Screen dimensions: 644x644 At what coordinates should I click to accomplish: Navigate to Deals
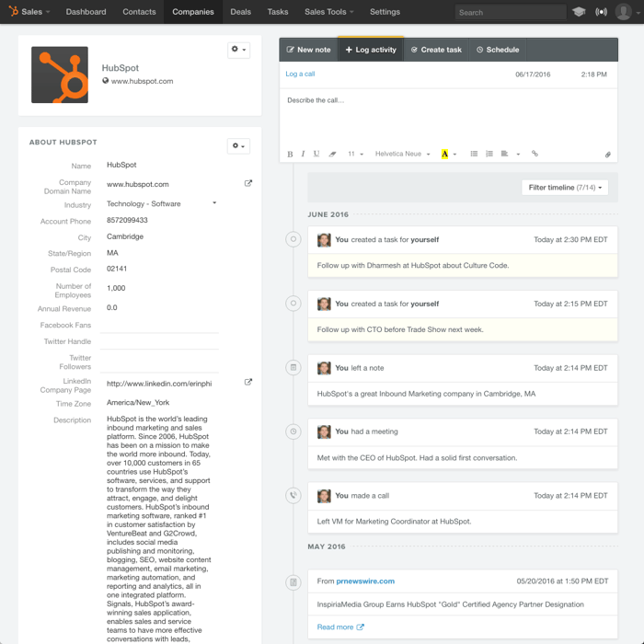coord(241,12)
